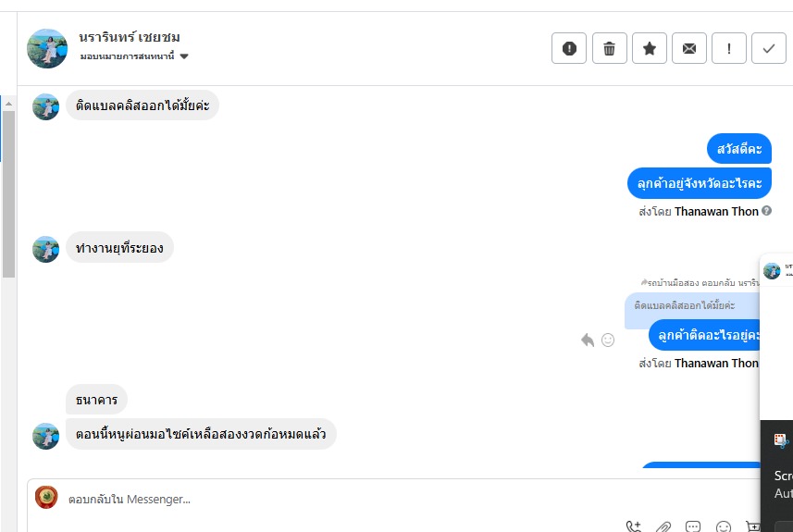React with the smiley icon beside quoted message
The height and width of the screenshot is (532, 793).
coord(608,340)
